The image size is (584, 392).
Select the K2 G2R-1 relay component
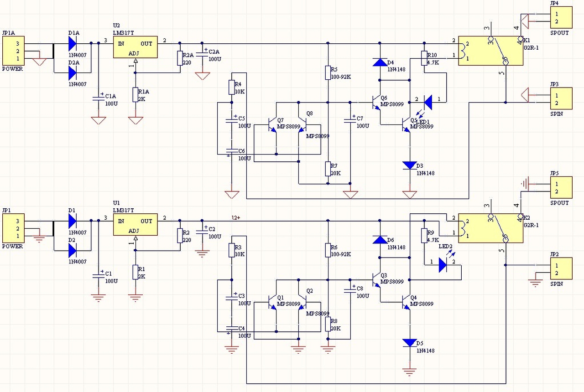(490, 228)
